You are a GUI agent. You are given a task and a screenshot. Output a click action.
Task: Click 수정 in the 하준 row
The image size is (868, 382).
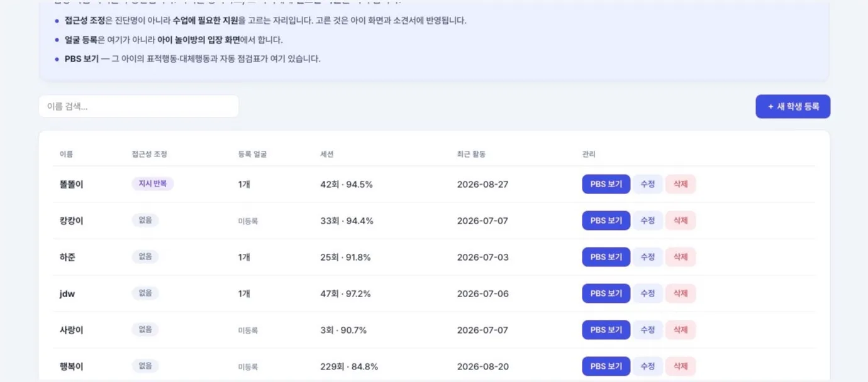pos(647,257)
